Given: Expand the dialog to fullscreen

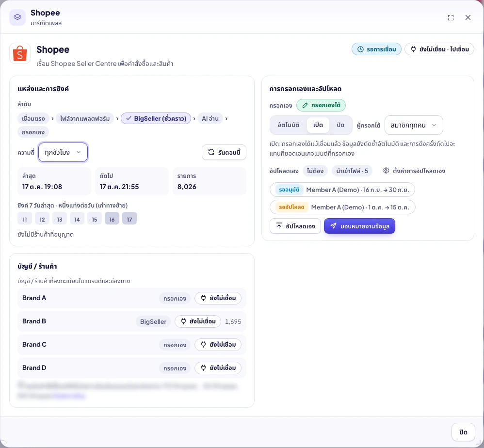Looking at the screenshot, I should (451, 17).
